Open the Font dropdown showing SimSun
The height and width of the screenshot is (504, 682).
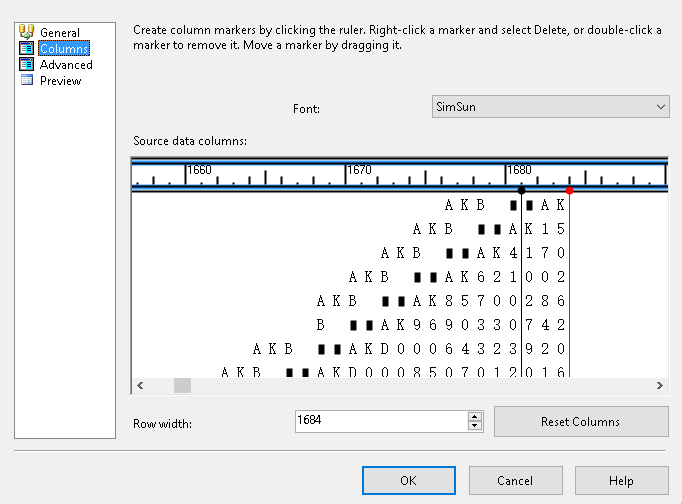coord(551,107)
